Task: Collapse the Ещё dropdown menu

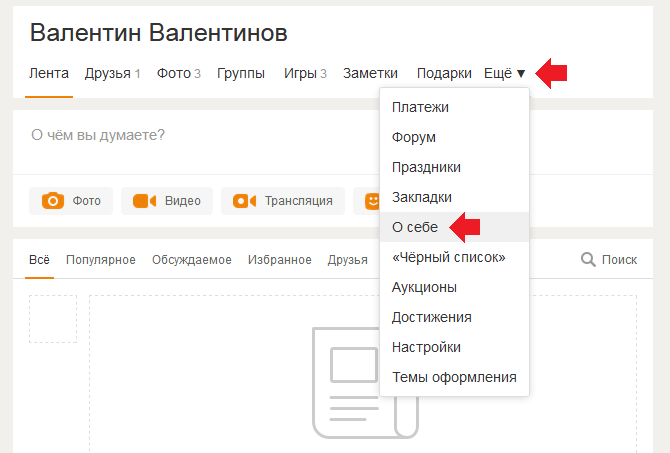Action: [x=504, y=74]
